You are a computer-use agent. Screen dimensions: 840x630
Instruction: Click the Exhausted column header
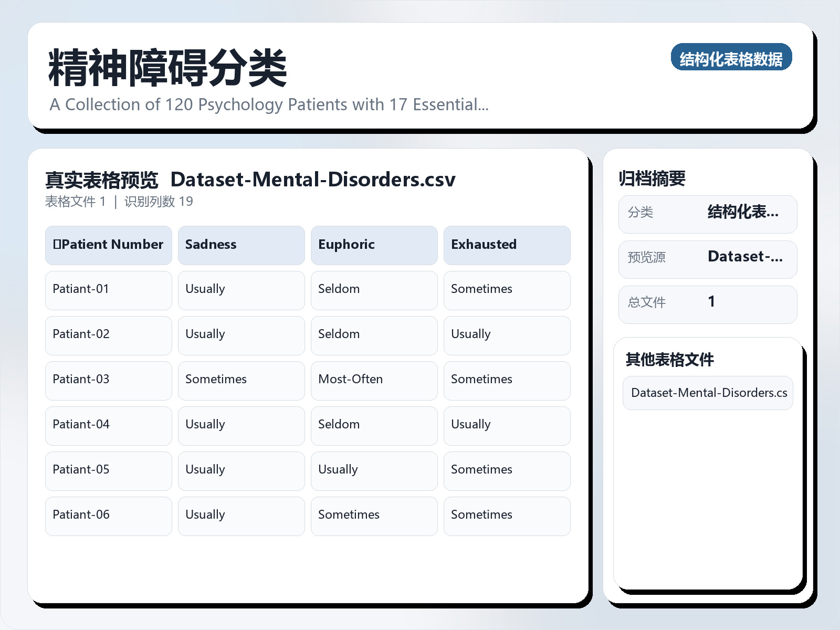coord(507,245)
